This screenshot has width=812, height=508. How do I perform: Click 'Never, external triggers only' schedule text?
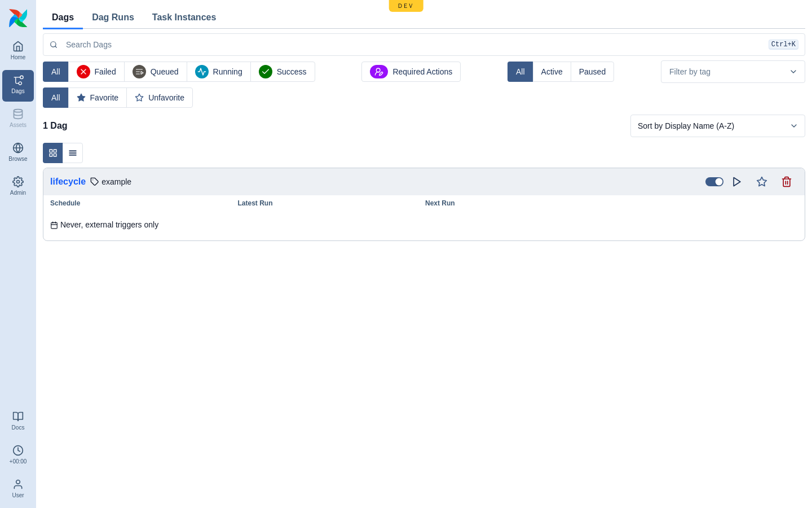pos(109,225)
